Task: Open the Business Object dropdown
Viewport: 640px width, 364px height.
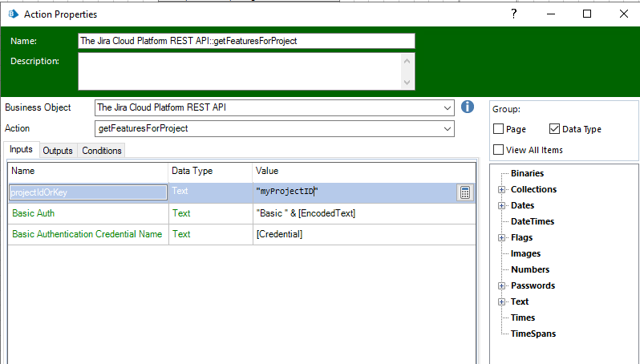Action: point(448,107)
